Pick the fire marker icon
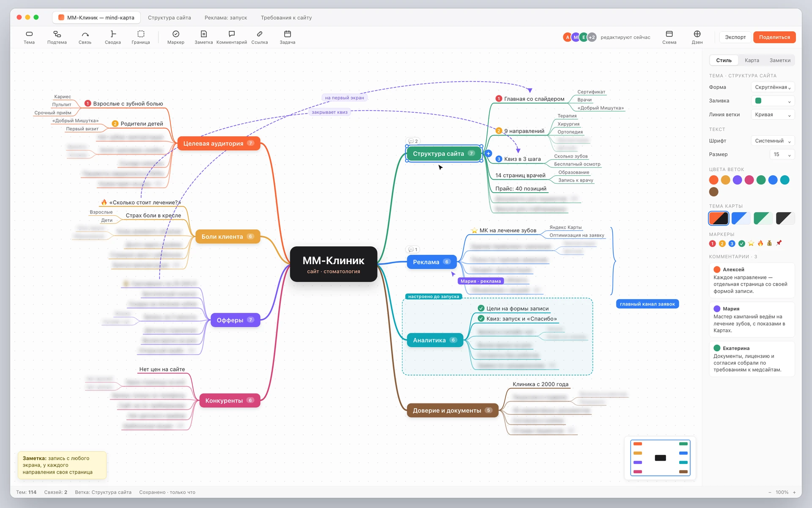The width and height of the screenshot is (812, 508). pos(760,243)
